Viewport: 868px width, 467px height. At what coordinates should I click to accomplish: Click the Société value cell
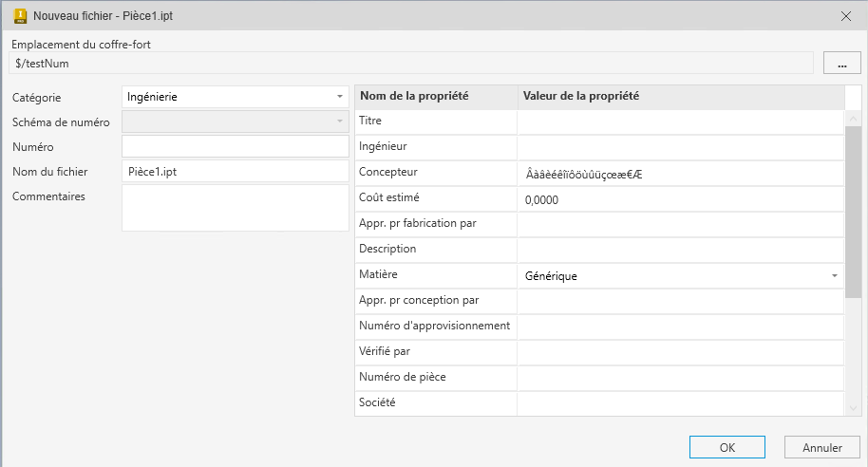pyautogui.click(x=679, y=402)
